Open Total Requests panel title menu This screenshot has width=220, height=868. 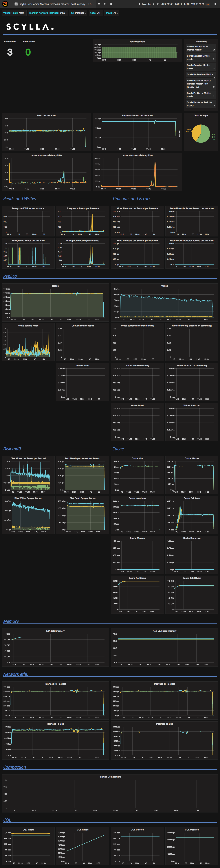click(137, 42)
